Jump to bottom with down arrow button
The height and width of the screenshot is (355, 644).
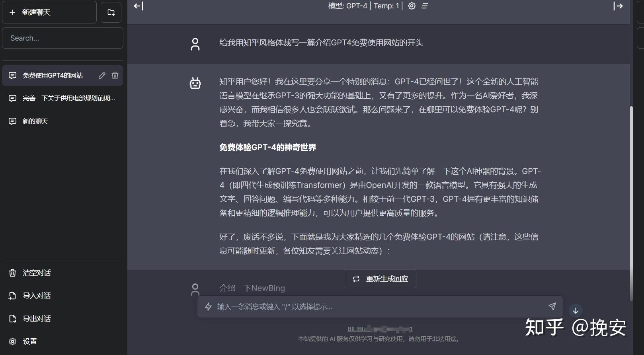tap(576, 311)
